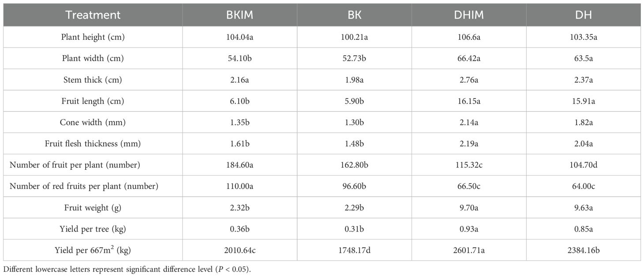Select the Stem thick (cm) row label

(93, 80)
